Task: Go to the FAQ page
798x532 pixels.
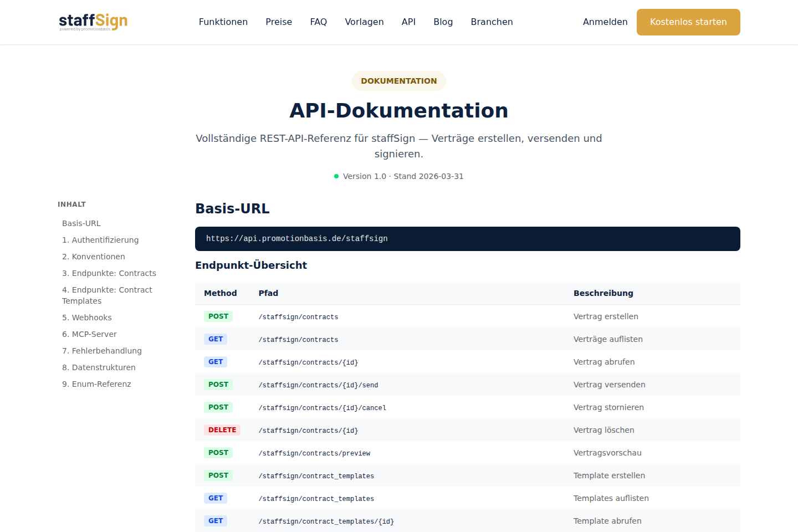Action: point(319,22)
